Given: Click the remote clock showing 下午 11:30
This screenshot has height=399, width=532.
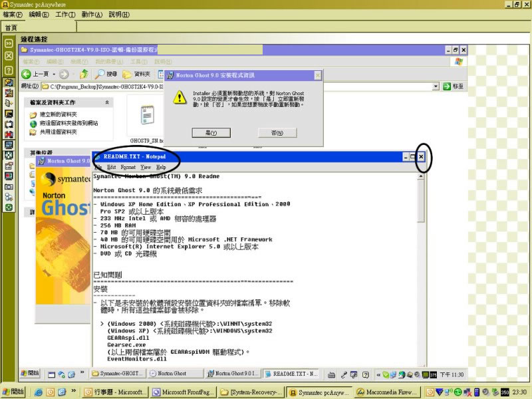Looking at the screenshot, I should click(x=452, y=374).
